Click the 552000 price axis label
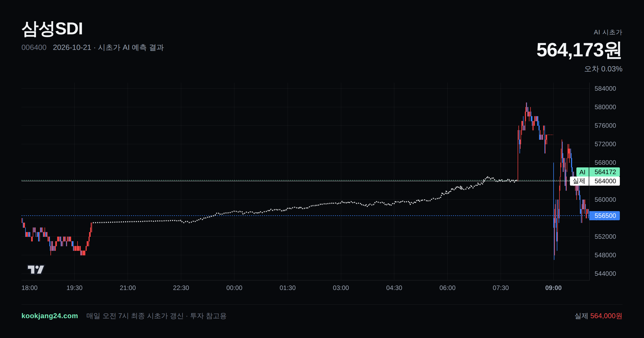 click(605, 237)
